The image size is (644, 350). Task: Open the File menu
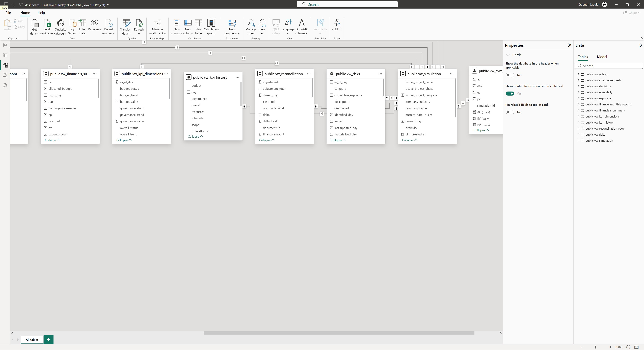tap(8, 13)
